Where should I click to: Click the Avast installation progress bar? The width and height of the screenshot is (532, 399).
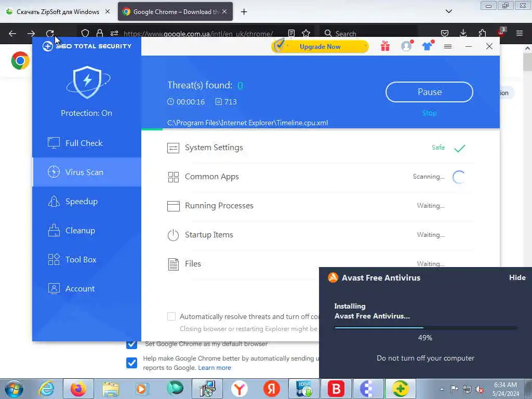[426, 328]
